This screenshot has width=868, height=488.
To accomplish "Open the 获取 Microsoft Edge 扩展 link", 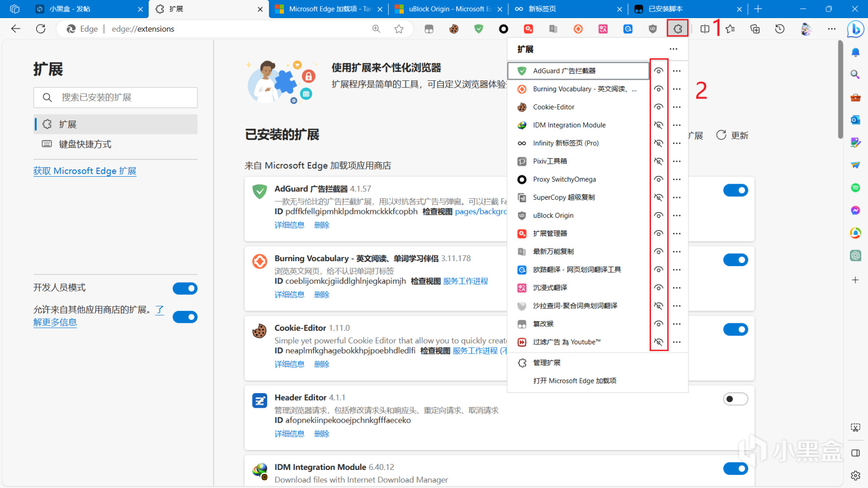I will click(85, 171).
